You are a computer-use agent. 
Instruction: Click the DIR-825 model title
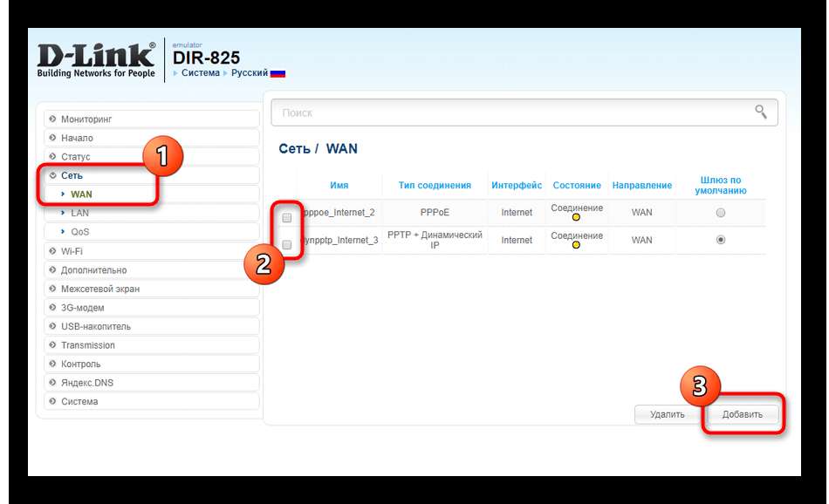point(206,58)
